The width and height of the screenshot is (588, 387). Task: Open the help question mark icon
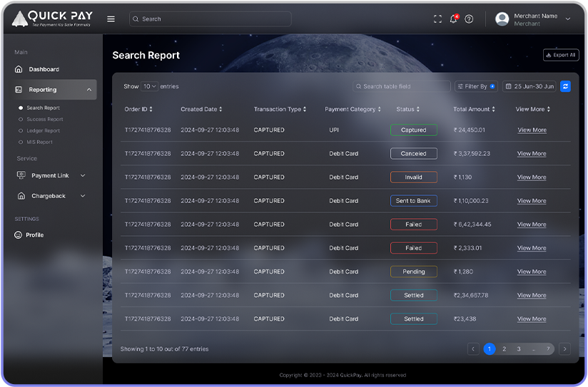469,19
